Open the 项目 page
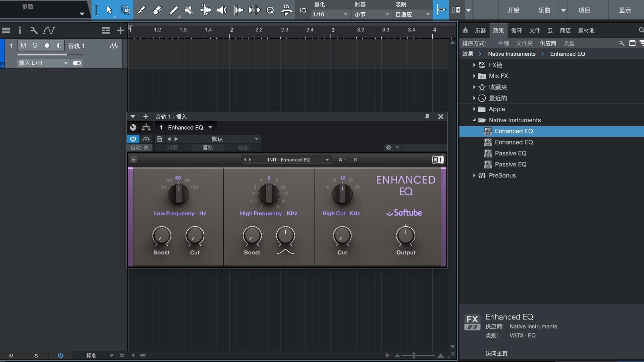644x362 pixels. (x=584, y=10)
